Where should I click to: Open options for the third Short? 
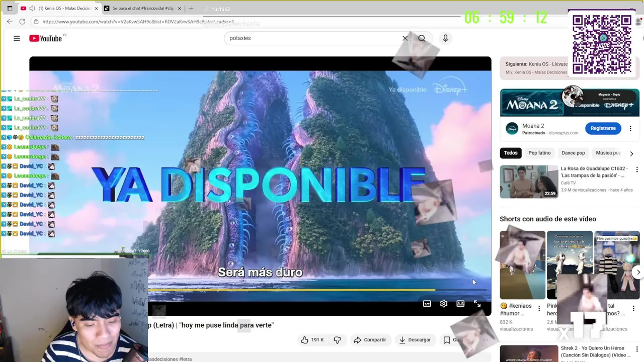coord(633,308)
